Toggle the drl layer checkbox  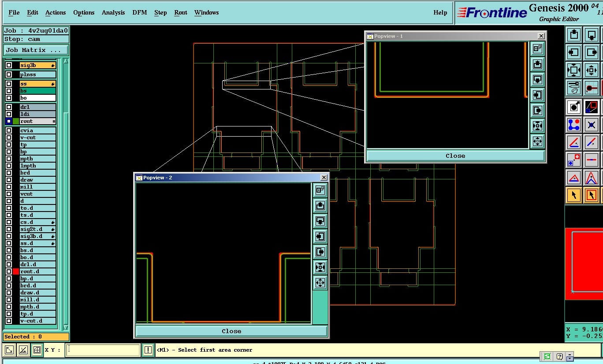[9, 107]
